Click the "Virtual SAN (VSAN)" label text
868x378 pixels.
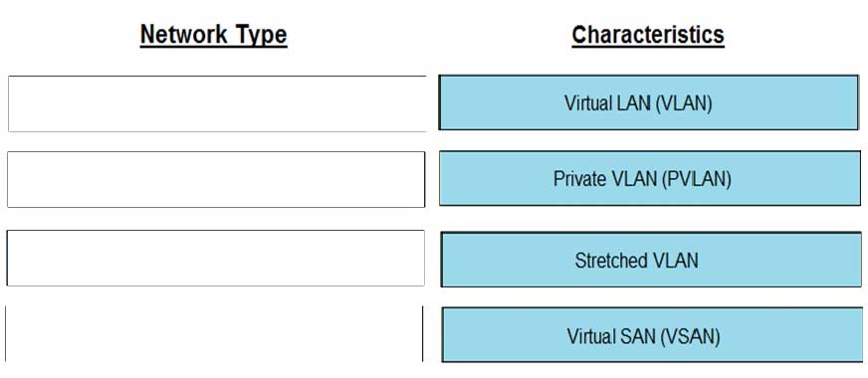[x=643, y=336]
